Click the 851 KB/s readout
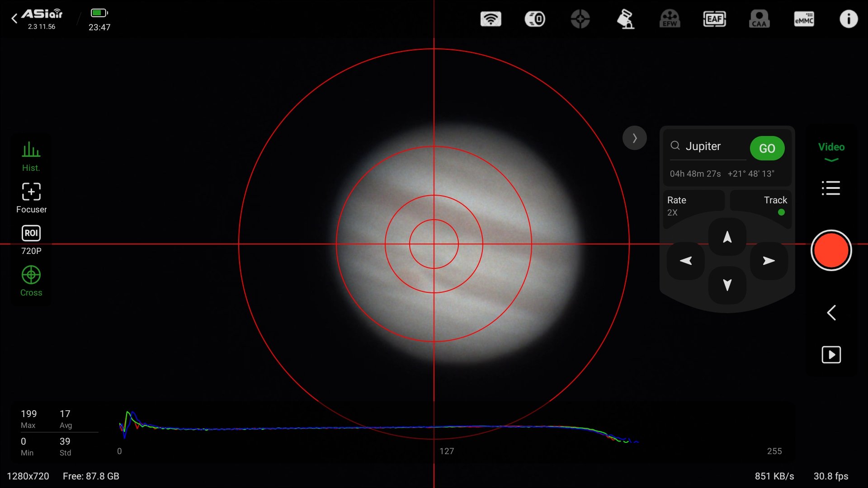This screenshot has width=868, height=488. pos(774,476)
